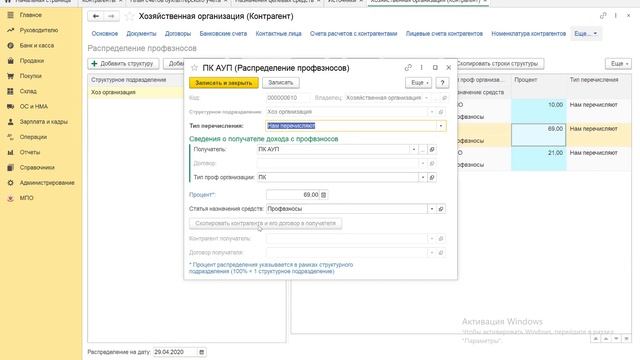Focus the Распределение на дату field
Image resolution: width=640 pixels, height=360 pixels.
[x=175, y=352]
